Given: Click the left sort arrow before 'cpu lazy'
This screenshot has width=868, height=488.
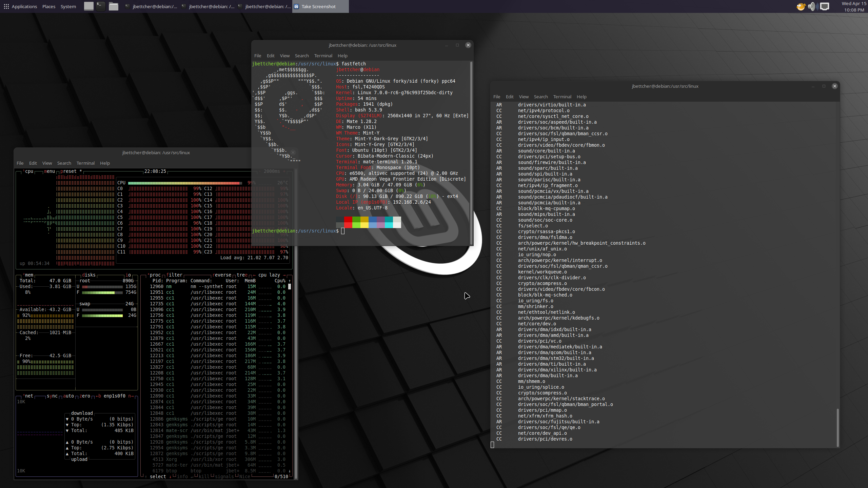Looking at the screenshot, I should 254,275.
